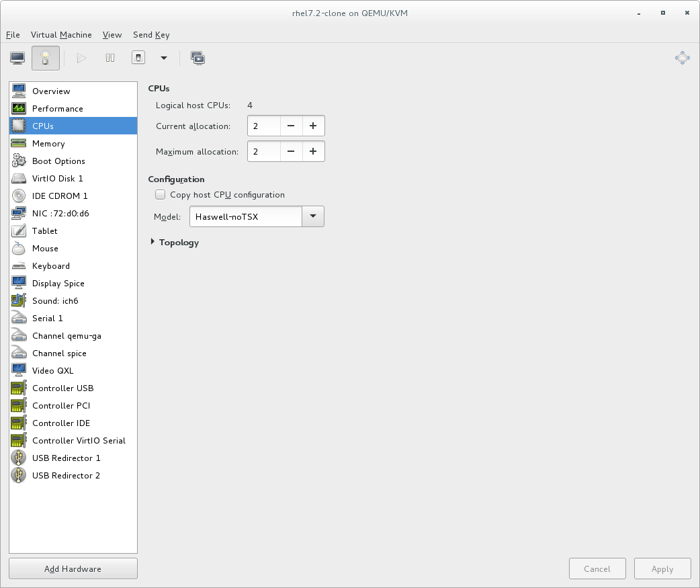
Task: Click the lightbulb hardware details icon
Action: tap(46, 58)
